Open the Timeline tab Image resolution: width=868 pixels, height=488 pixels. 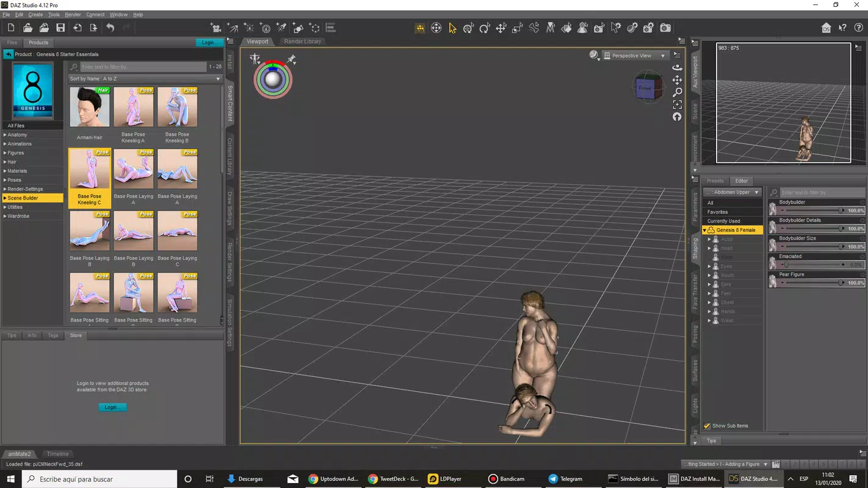pos(58,454)
